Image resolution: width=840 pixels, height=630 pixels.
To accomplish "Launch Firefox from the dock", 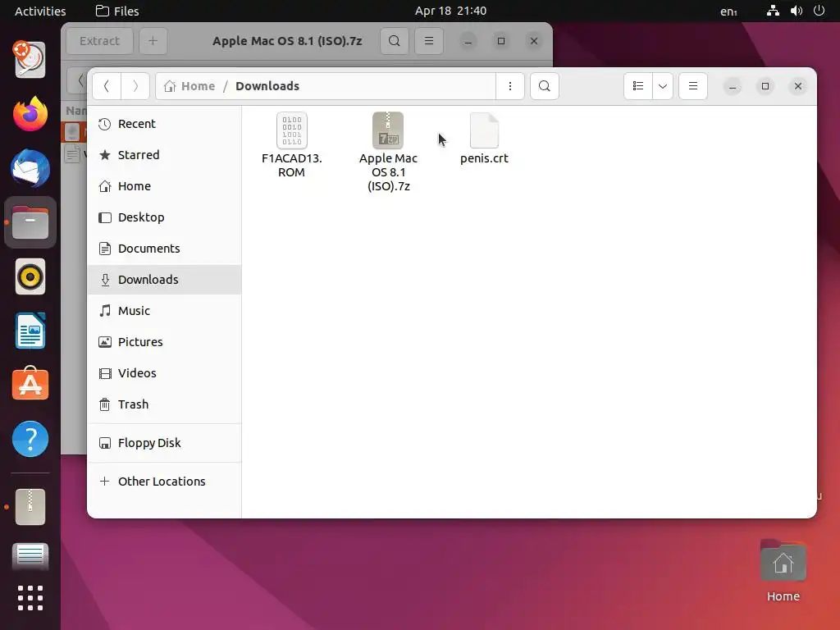I will pos(30,113).
